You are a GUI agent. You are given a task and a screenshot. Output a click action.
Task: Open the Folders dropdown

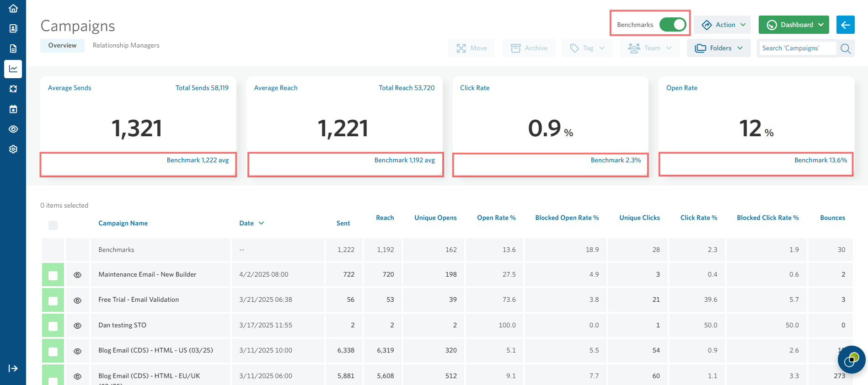click(x=718, y=48)
